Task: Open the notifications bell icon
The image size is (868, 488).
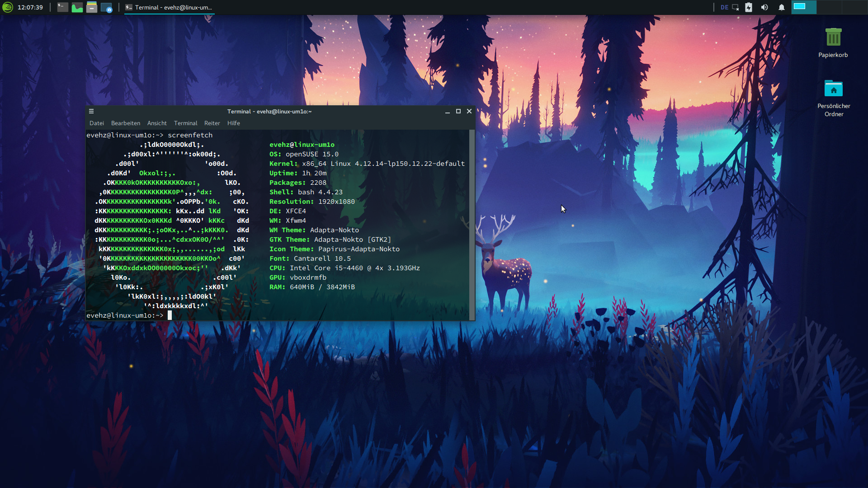Action: [781, 7]
